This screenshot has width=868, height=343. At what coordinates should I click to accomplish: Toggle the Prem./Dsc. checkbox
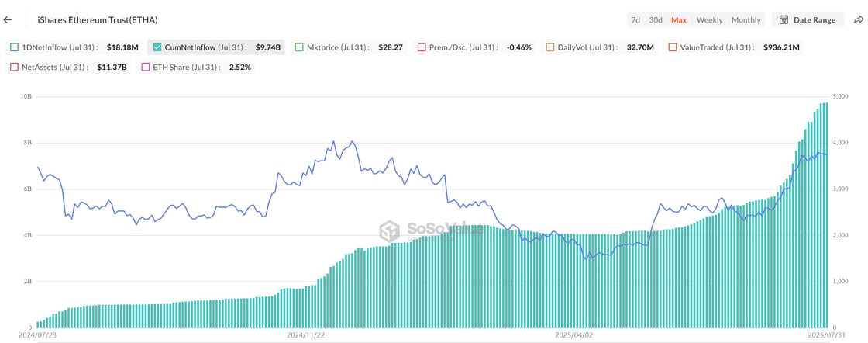[x=422, y=47]
